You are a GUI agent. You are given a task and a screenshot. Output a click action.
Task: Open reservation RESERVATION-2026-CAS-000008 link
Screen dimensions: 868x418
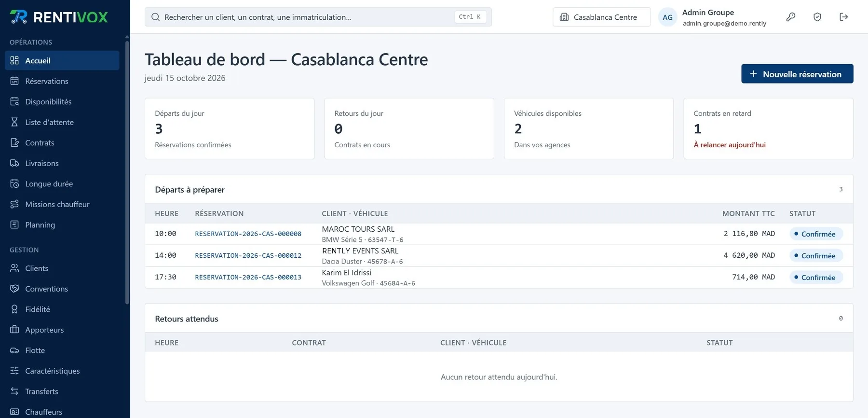point(248,234)
